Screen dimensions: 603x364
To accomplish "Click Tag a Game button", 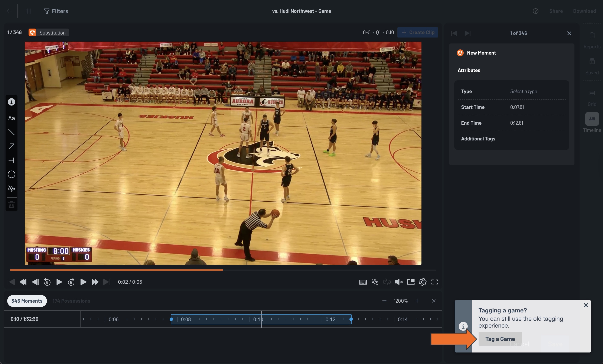I will pos(500,339).
